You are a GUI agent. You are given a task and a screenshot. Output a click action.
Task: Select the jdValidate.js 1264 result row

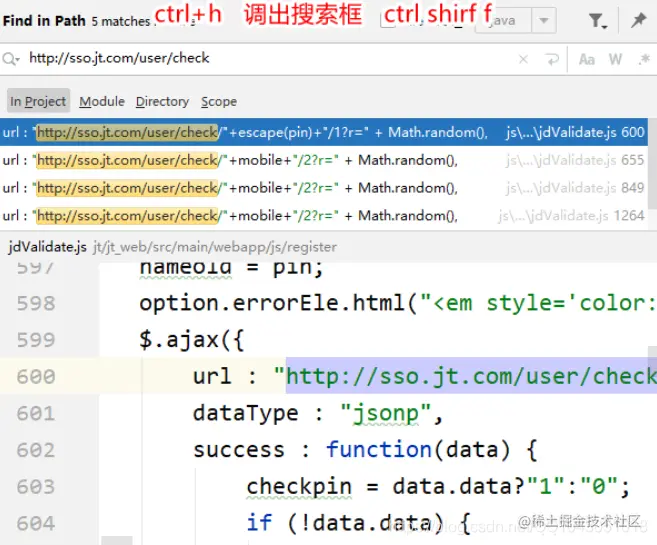(323, 215)
